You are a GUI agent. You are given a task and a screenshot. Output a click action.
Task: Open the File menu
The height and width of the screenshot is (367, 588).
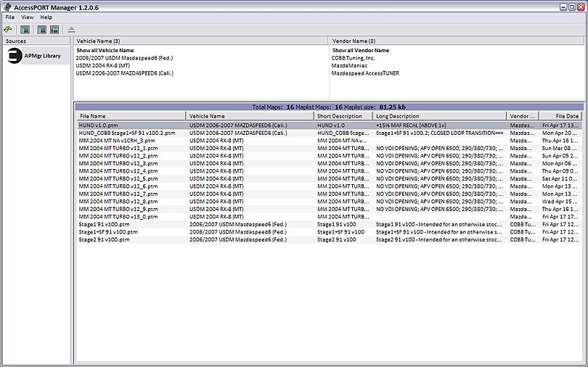9,17
